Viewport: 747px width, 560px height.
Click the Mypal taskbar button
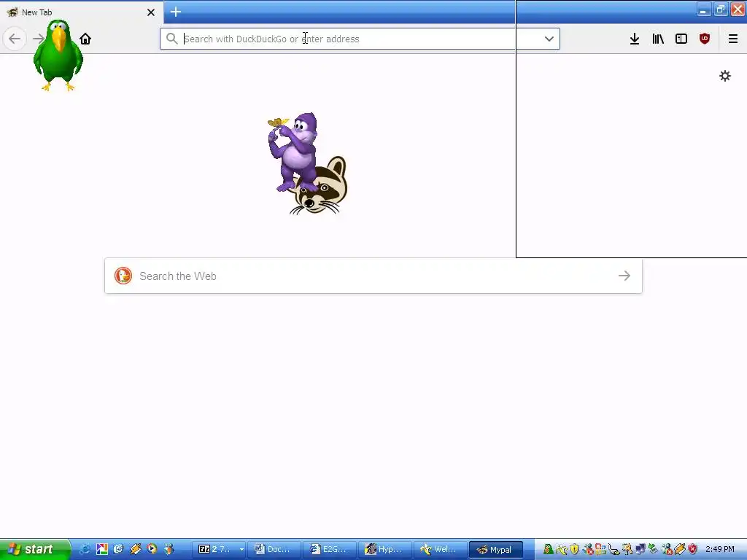[x=495, y=550]
